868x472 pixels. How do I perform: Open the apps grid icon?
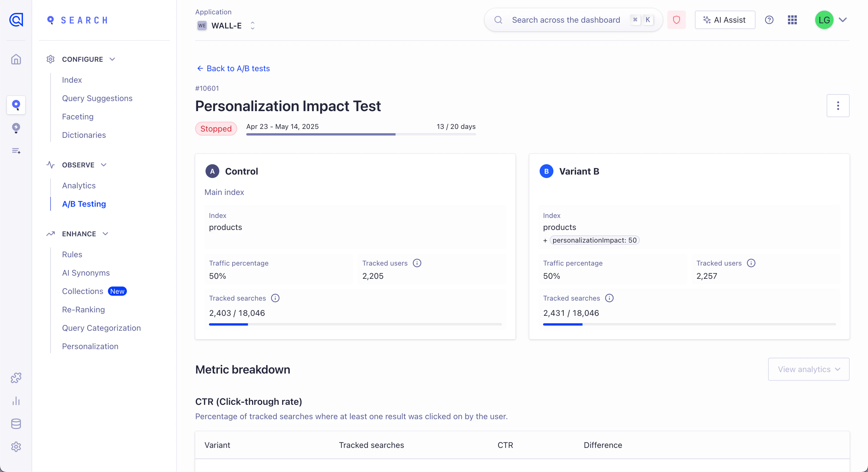coord(792,20)
